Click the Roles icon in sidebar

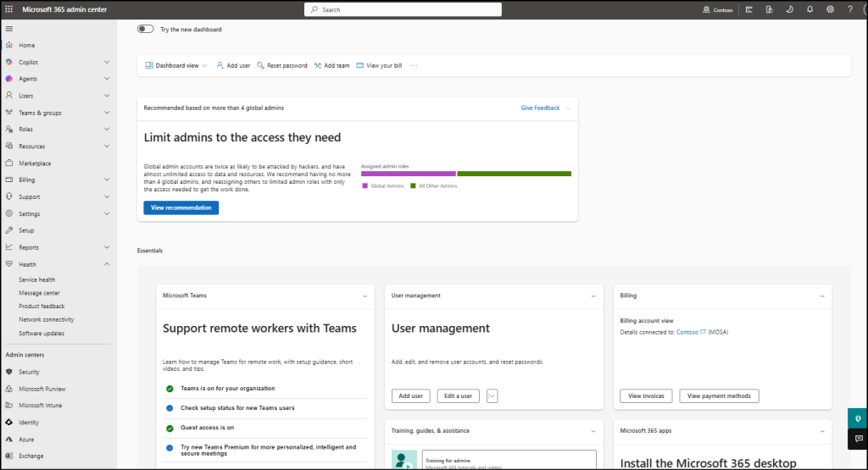(8, 130)
